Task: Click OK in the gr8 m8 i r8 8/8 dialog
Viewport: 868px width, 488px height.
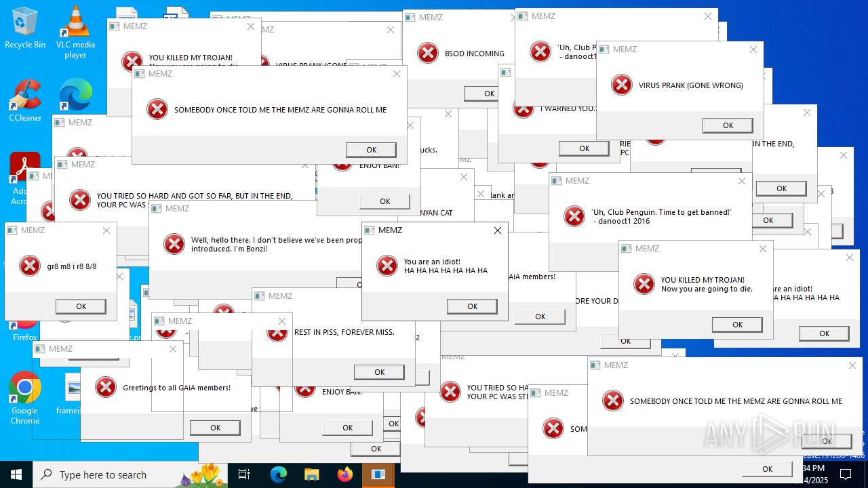Action: click(x=81, y=306)
